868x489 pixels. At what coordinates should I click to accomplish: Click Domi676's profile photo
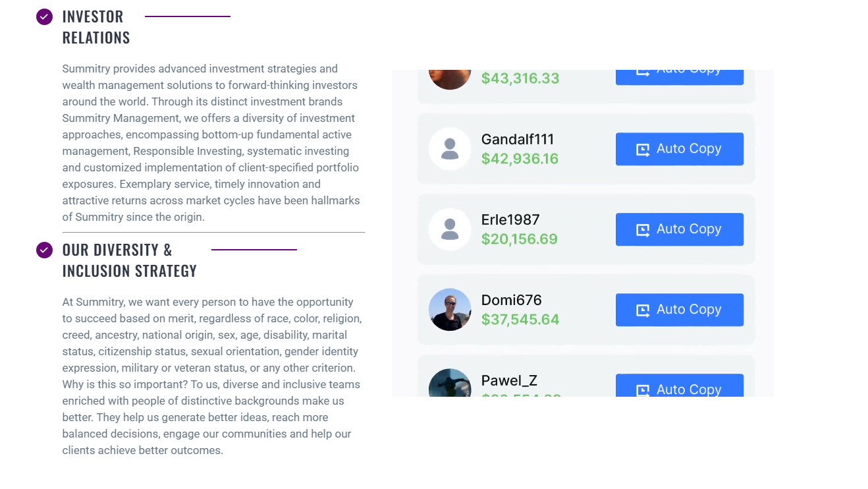tap(450, 310)
